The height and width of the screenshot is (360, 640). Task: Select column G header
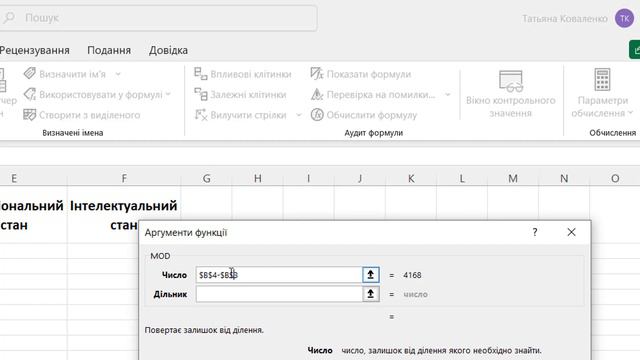(207, 178)
